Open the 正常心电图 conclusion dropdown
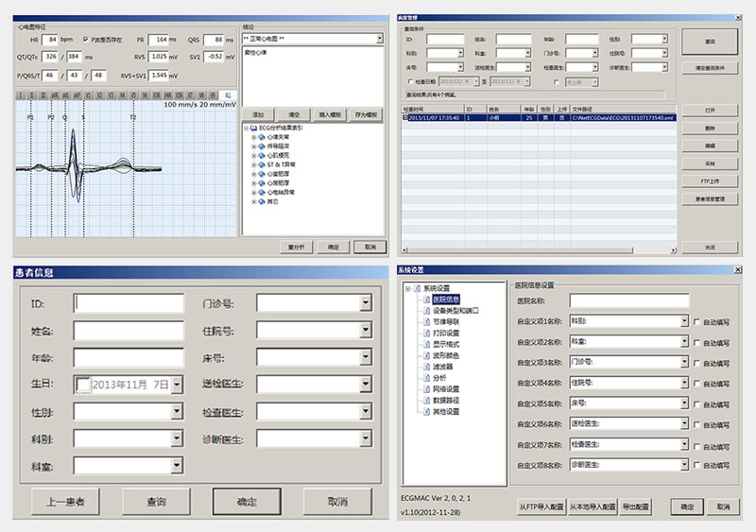 tap(381, 40)
